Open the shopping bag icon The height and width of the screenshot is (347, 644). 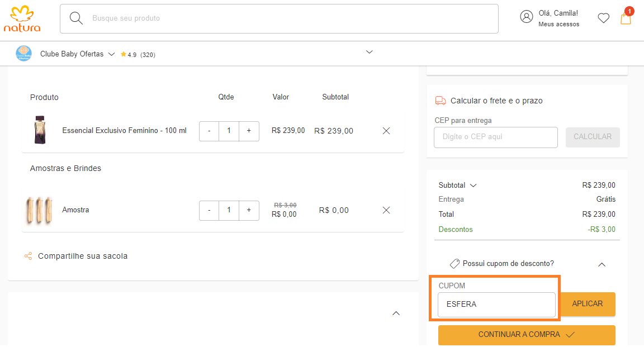click(x=626, y=17)
